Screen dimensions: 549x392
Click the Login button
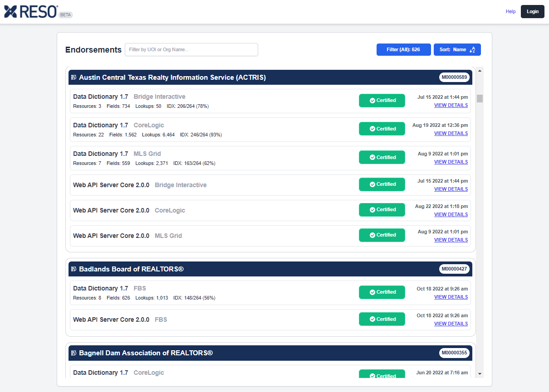(533, 11)
